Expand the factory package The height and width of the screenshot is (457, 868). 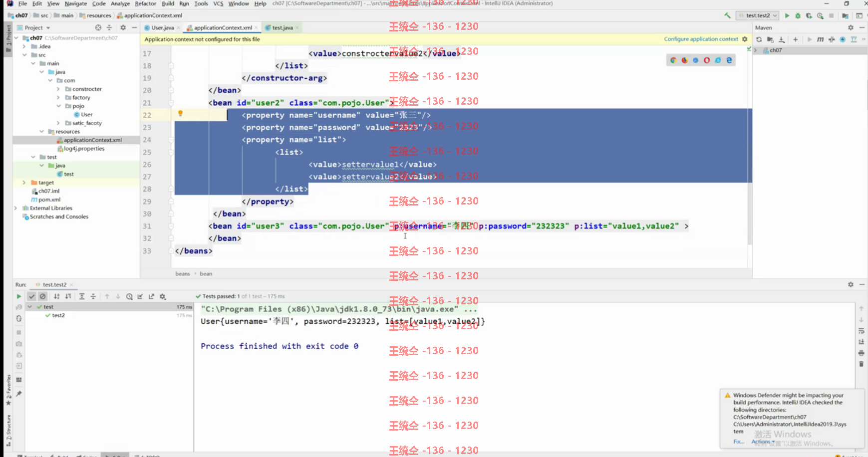click(58, 97)
